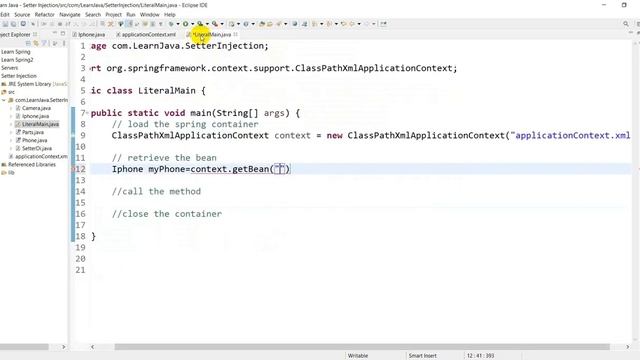The width and height of the screenshot is (640, 360).
Task: Open the Run button dropdown arrow
Action: 192,24
